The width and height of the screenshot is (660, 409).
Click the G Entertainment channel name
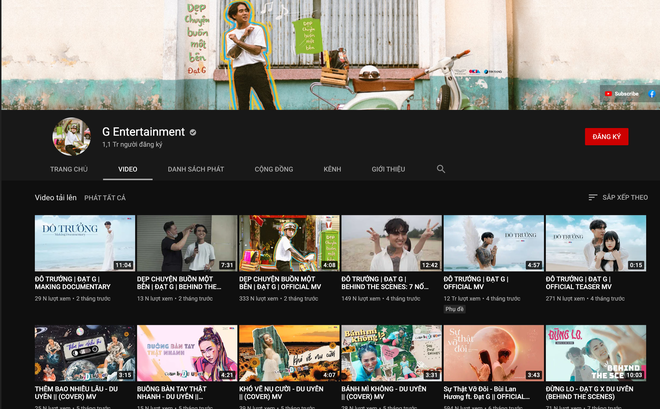coord(143,132)
